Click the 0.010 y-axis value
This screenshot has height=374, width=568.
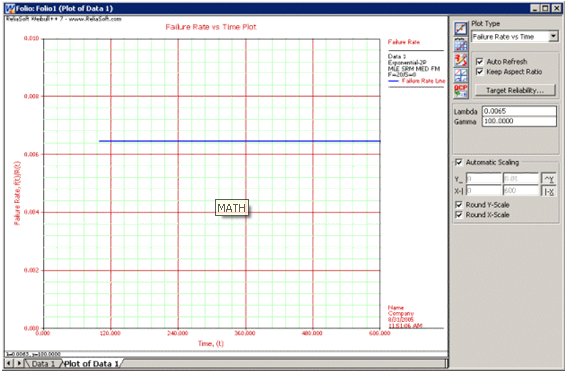(x=32, y=38)
